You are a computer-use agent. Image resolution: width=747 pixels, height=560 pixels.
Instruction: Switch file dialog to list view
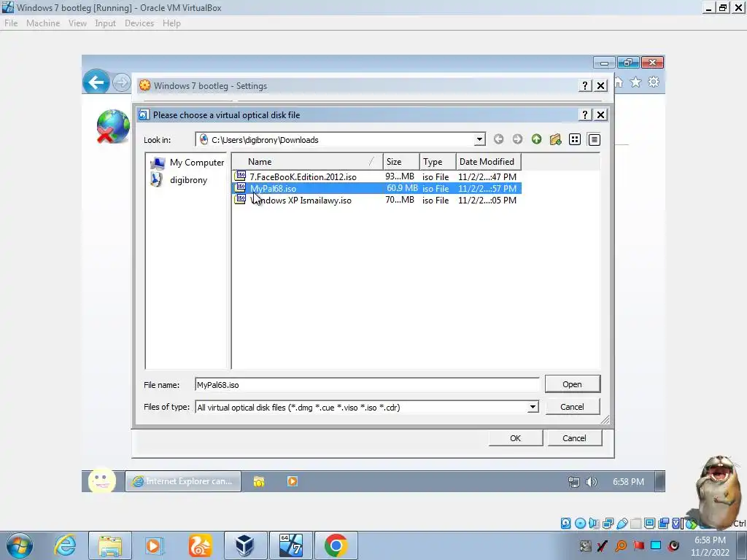point(575,139)
